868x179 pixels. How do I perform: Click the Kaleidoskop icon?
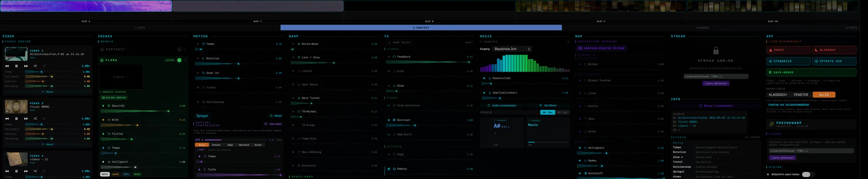pyautogui.click(x=203, y=102)
